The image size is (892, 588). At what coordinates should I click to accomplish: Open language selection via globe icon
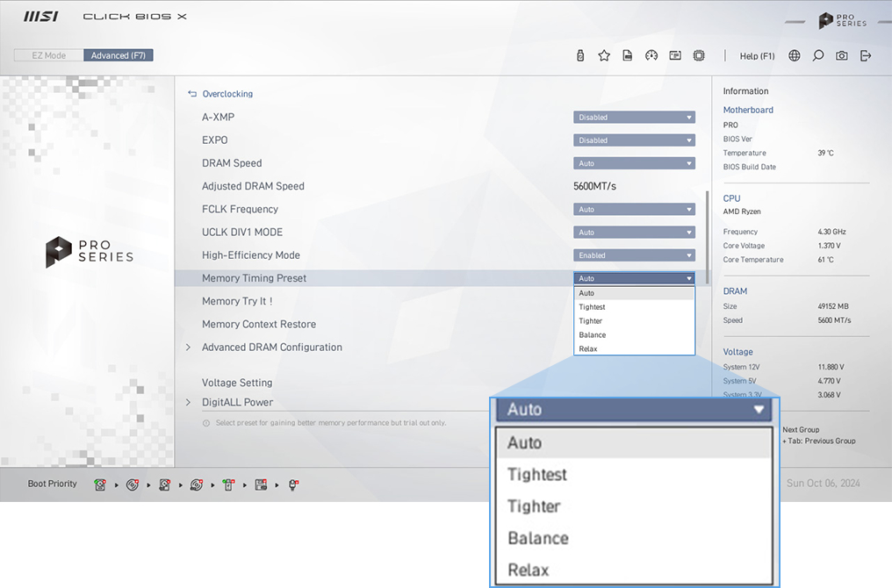click(x=795, y=55)
